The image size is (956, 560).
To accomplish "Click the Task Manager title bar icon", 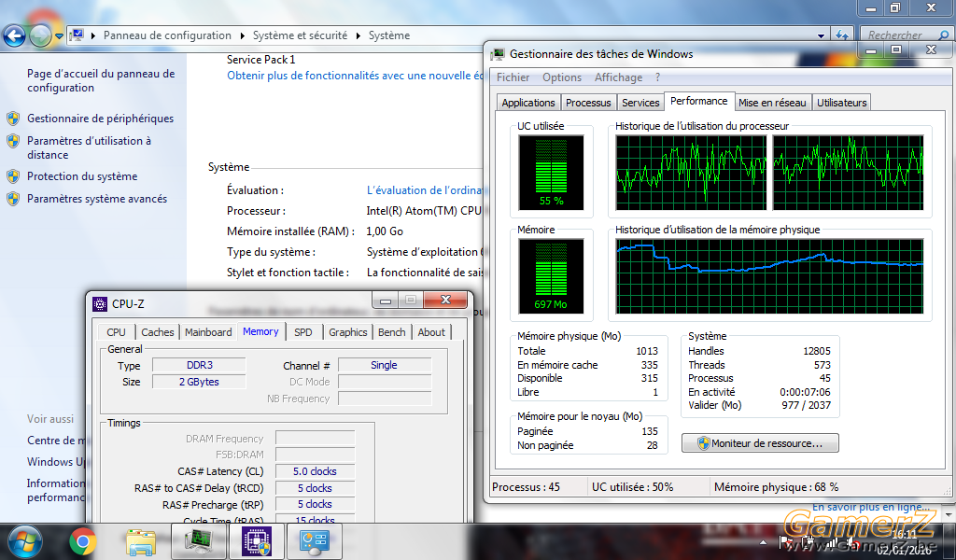I will (x=498, y=53).
